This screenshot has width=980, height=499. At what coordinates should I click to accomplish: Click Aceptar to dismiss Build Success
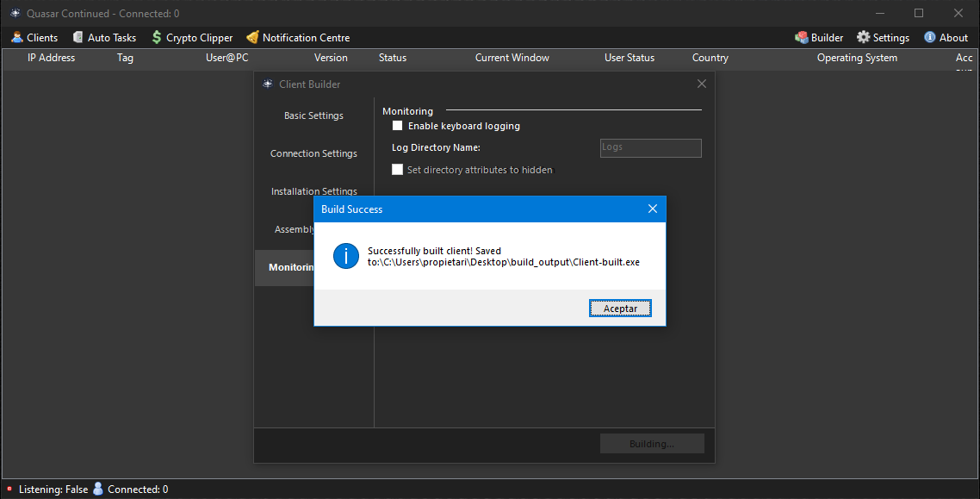point(620,309)
